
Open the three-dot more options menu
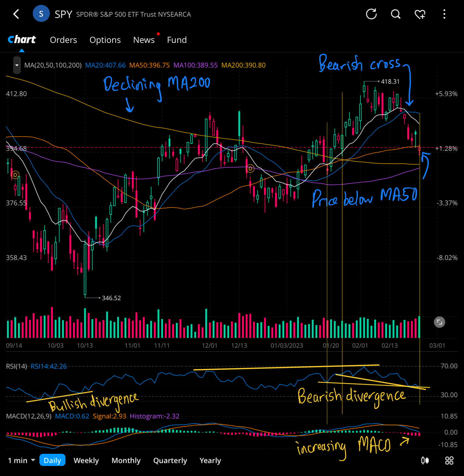click(444, 14)
